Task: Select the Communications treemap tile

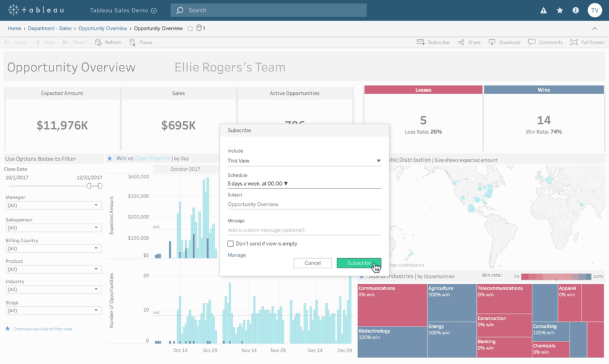Action: point(393,305)
